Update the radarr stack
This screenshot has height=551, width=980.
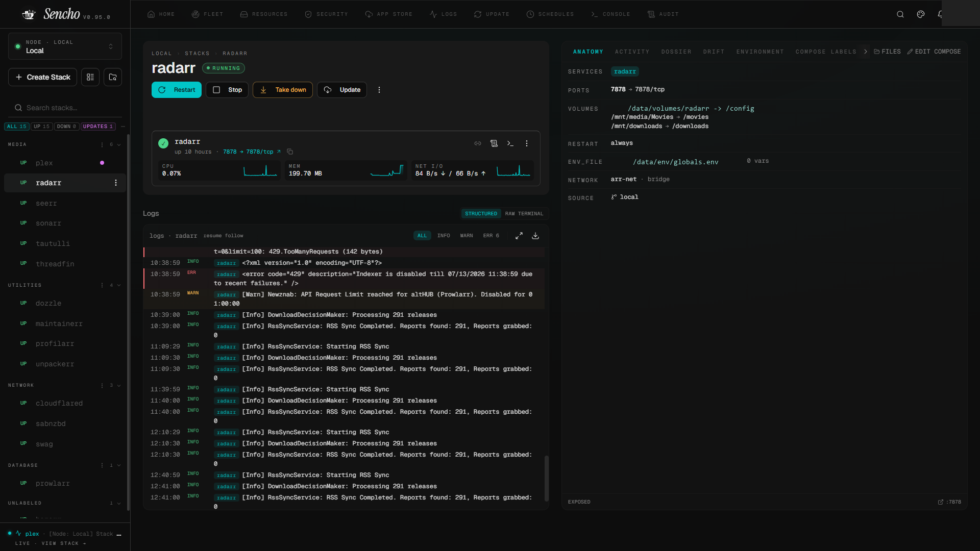(342, 90)
